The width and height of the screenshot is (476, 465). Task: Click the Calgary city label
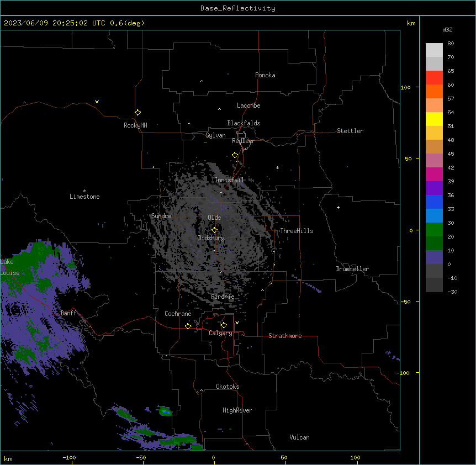220,333
